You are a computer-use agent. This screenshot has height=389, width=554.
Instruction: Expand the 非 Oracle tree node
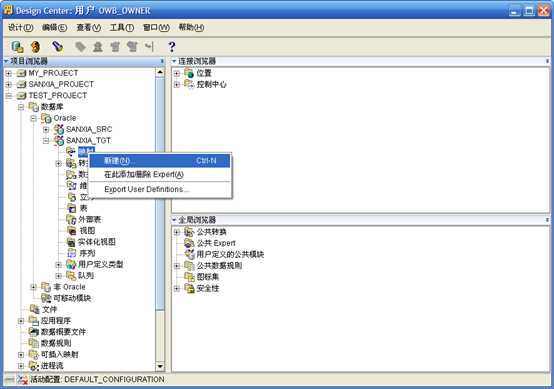coord(34,287)
